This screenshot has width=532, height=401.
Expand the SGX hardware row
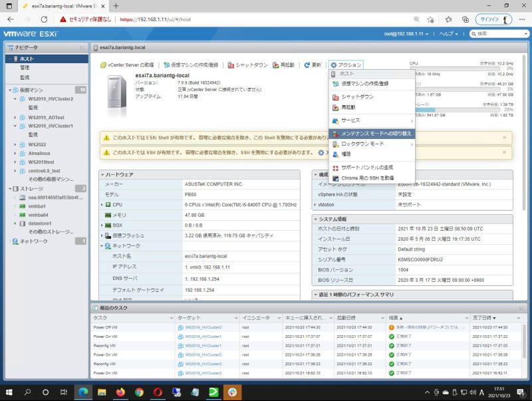coord(102,225)
